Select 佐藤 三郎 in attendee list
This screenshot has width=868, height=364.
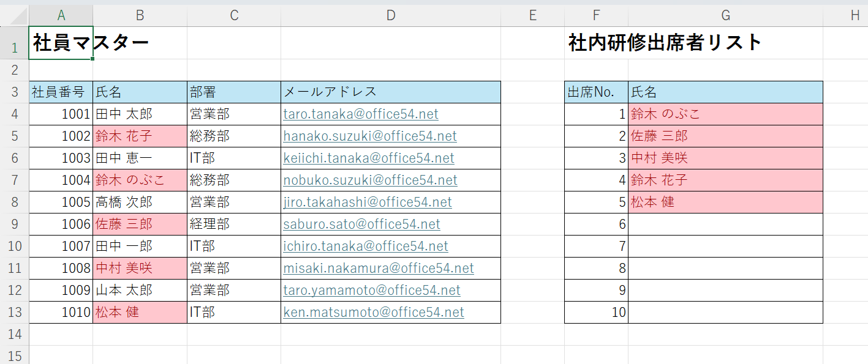tap(726, 136)
